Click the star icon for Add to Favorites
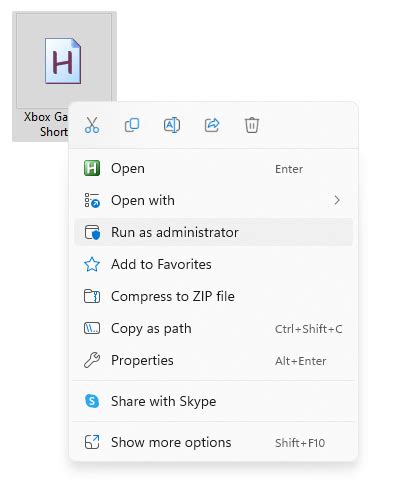Image resolution: width=397 pixels, height=495 pixels. pos(92,264)
